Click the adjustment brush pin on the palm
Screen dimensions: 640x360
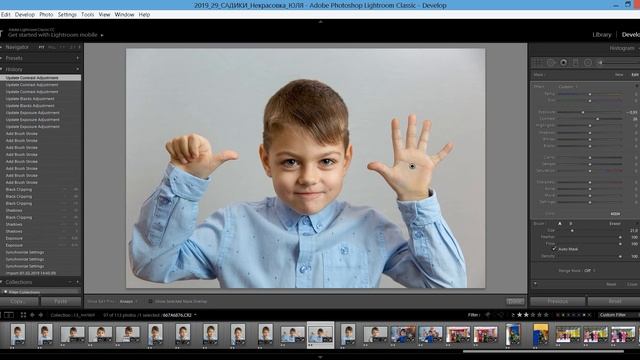(412, 166)
